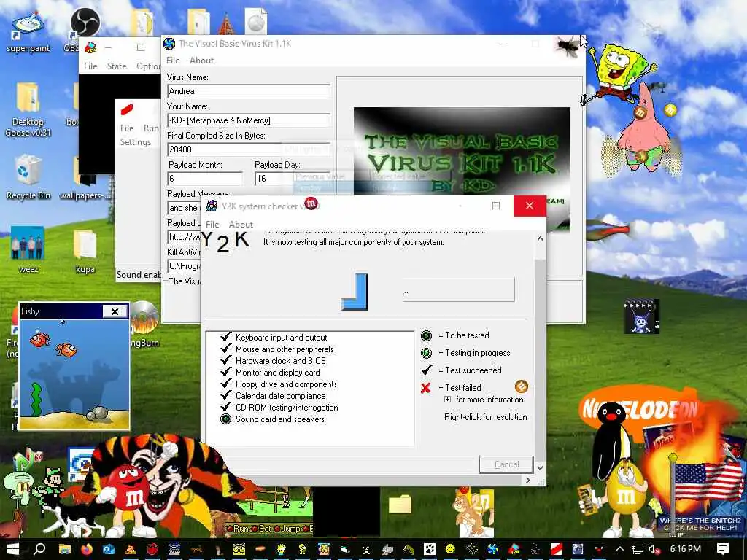Image resolution: width=747 pixels, height=560 pixels.
Task: Maximize the Y2K system checker window
Action: coord(496,206)
